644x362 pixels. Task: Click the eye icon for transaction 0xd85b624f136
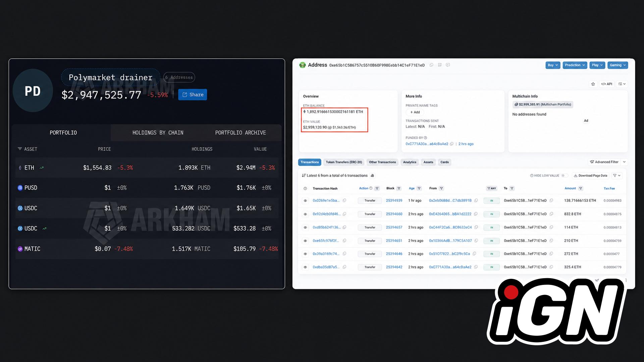[305, 228]
